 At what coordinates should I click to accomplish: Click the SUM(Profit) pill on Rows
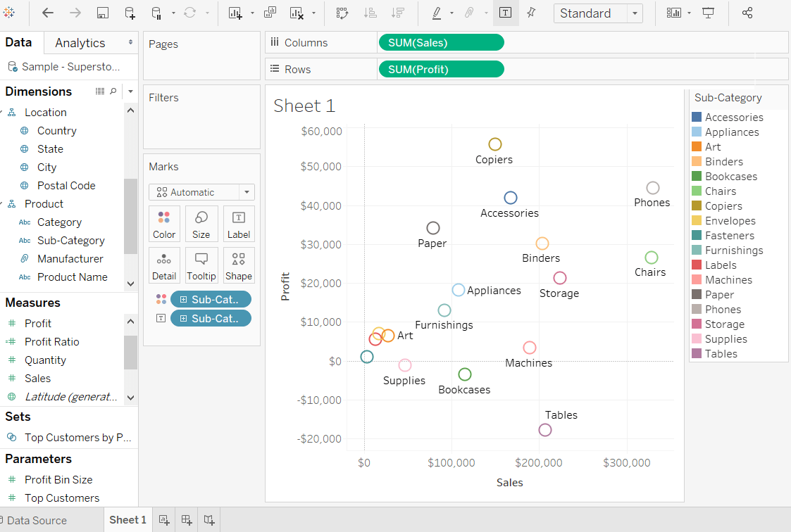click(x=441, y=70)
